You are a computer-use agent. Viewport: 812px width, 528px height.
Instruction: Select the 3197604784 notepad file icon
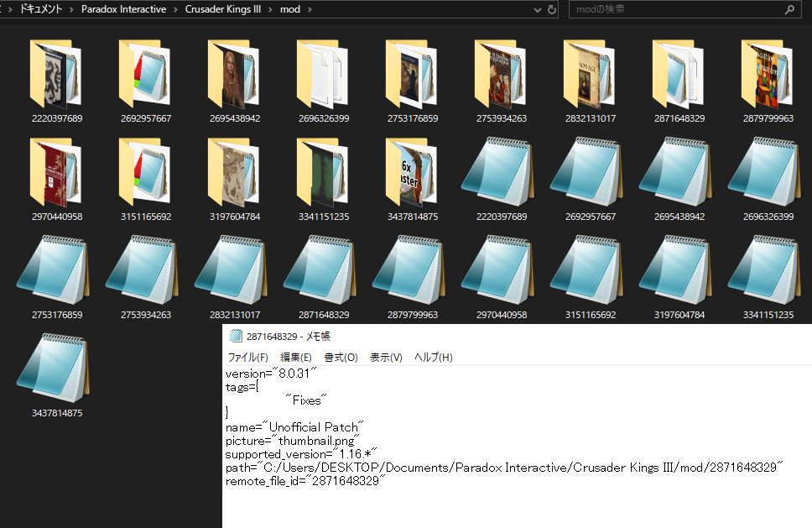pos(676,269)
